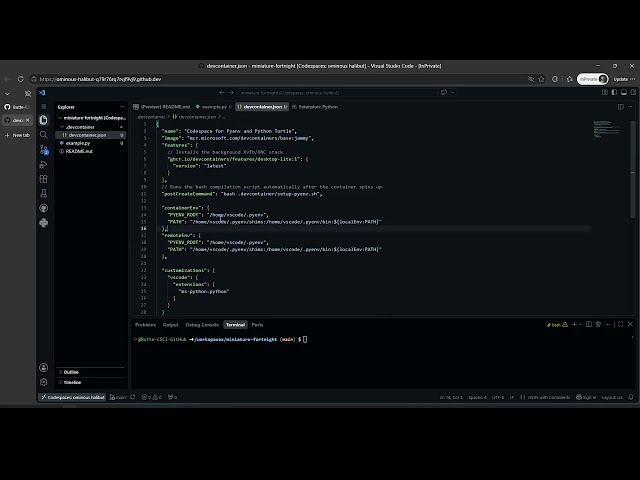Go back with editor navigation arrow
Viewport: 640px width, 480px height.
(222, 93)
